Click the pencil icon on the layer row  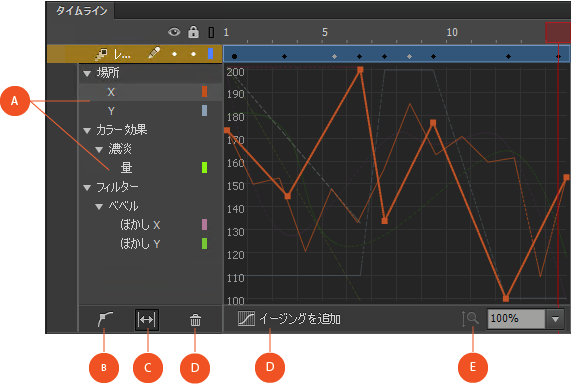pos(154,53)
